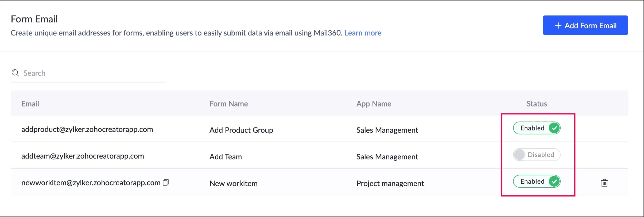The height and width of the screenshot is (217, 644).
Task: Click the Add Form Email button
Action: [x=585, y=25]
